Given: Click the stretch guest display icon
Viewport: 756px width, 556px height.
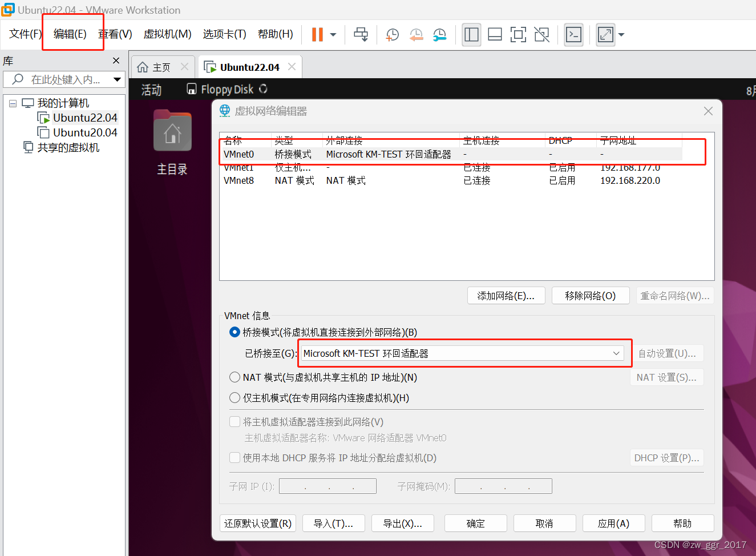Looking at the screenshot, I should tap(605, 35).
